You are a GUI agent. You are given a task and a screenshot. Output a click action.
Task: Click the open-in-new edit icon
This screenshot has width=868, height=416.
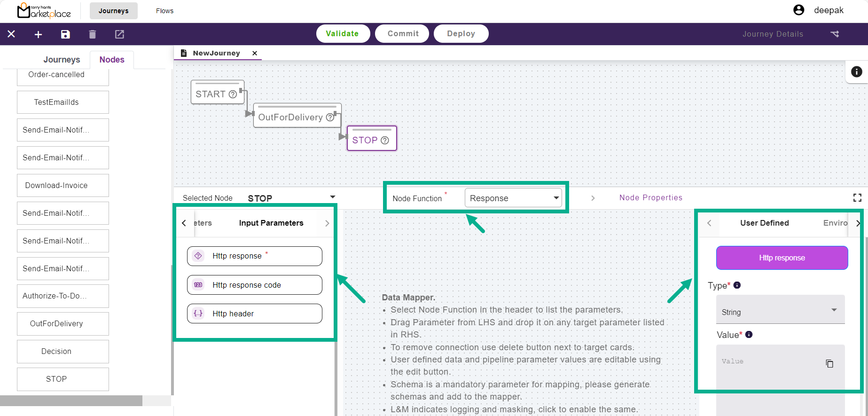[x=120, y=34]
